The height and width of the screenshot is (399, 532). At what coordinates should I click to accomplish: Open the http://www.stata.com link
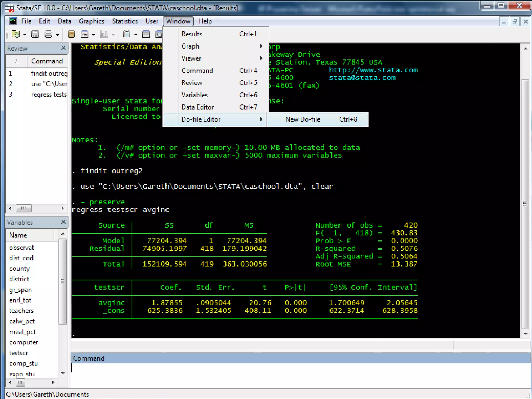(x=373, y=70)
